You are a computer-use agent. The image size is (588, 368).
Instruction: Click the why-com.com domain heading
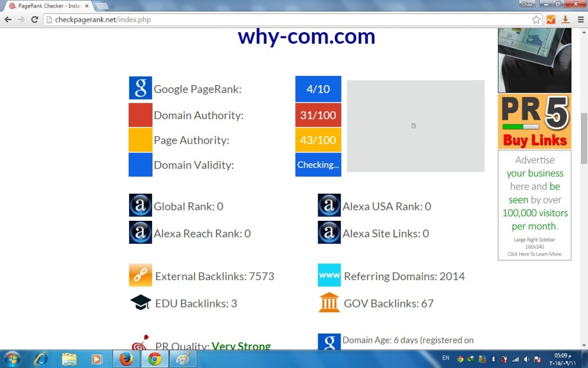tap(307, 36)
